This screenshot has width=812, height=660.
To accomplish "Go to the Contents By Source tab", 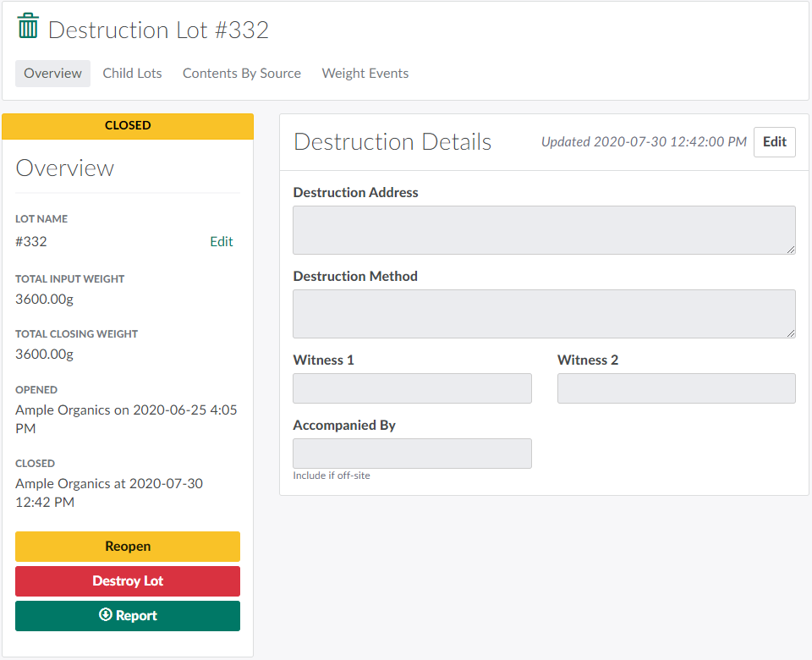I will (x=242, y=74).
